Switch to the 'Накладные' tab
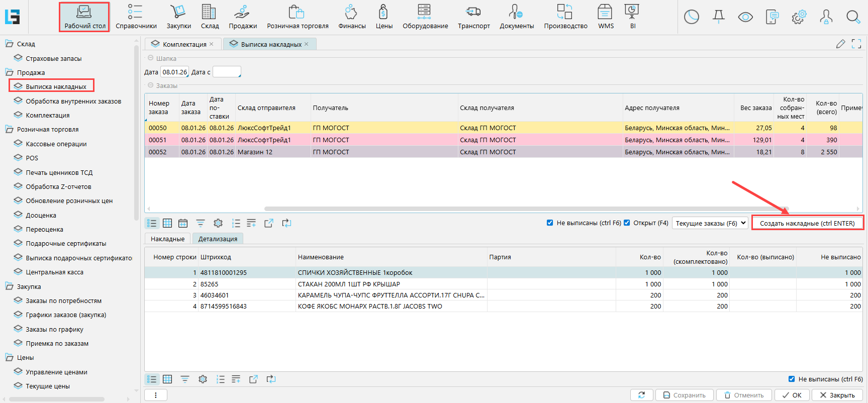The image size is (868, 403). pos(167,239)
